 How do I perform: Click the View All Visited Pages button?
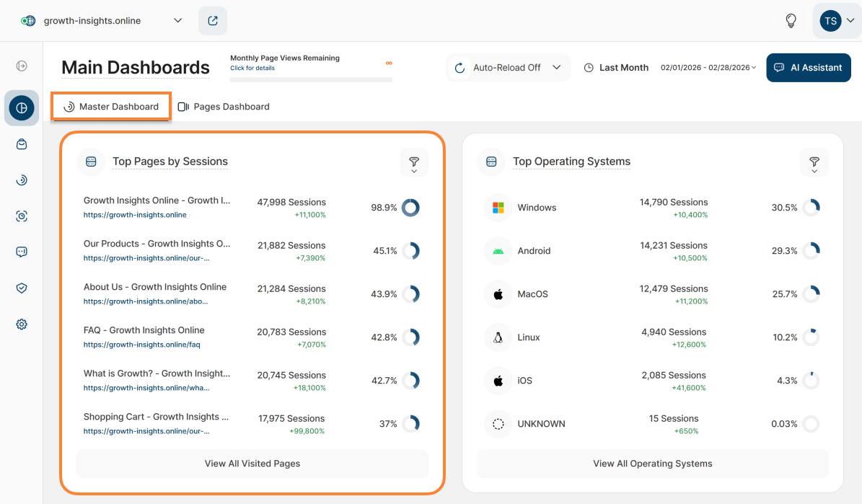[x=252, y=464]
